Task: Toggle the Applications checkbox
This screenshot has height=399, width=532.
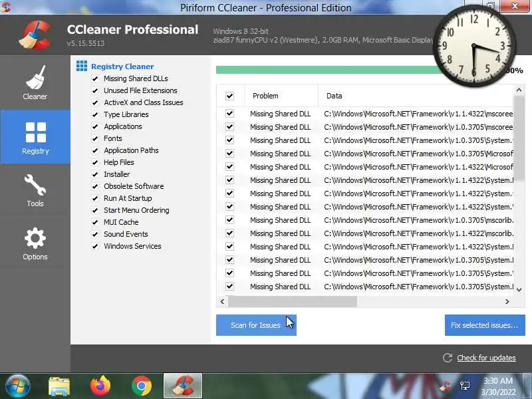Action: pos(95,126)
